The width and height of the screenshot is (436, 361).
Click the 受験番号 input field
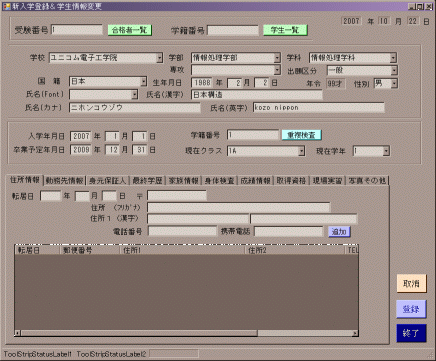(77, 30)
